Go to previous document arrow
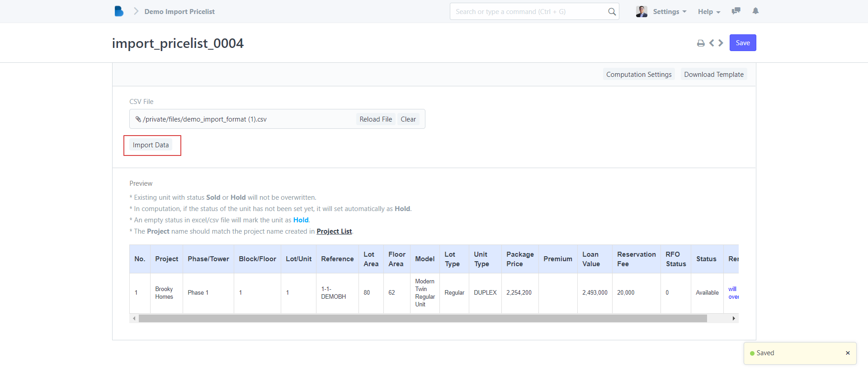This screenshot has width=868, height=376. coord(712,43)
